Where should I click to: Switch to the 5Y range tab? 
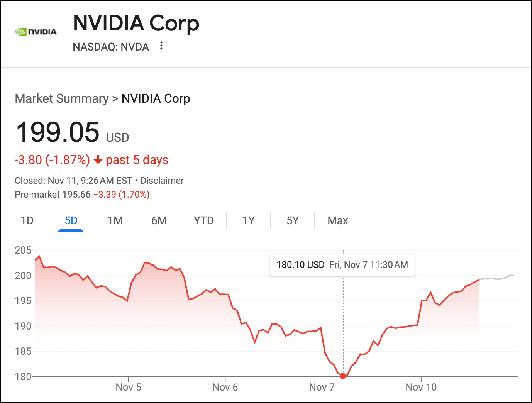click(293, 220)
